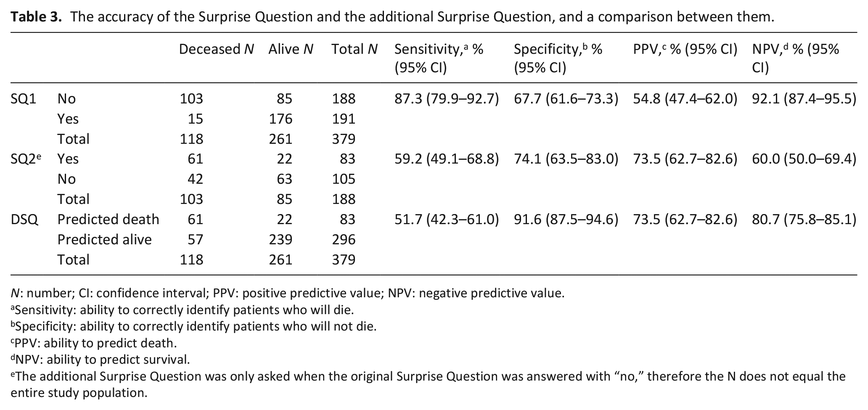Click SQ1 PPV value 54.8 (47.4–62.0)
The height and width of the screenshot is (410, 868).
pos(685,99)
